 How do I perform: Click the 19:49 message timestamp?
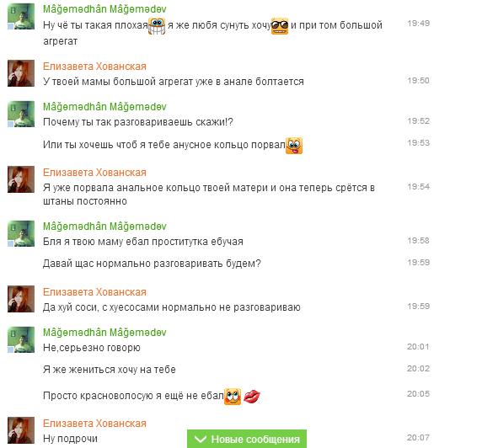click(418, 24)
